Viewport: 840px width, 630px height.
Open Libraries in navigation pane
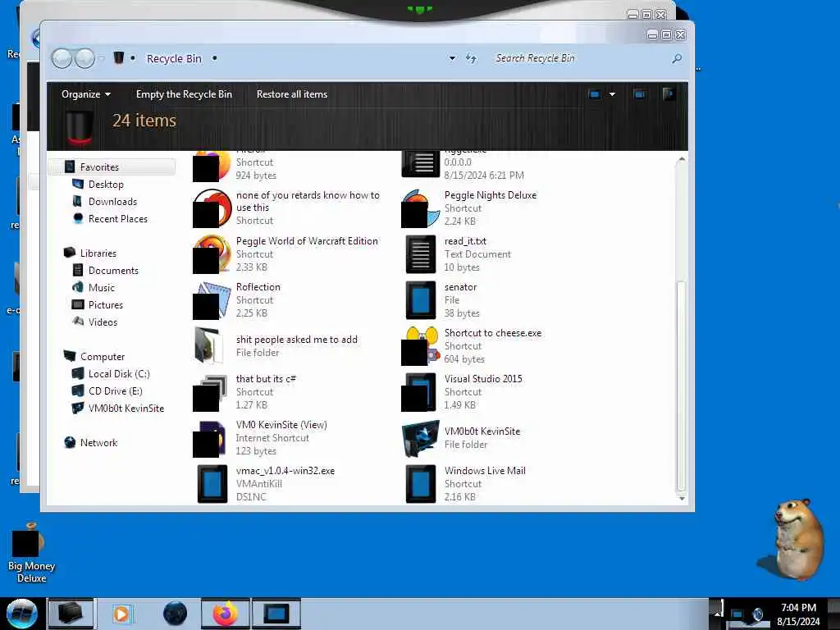coord(98,253)
